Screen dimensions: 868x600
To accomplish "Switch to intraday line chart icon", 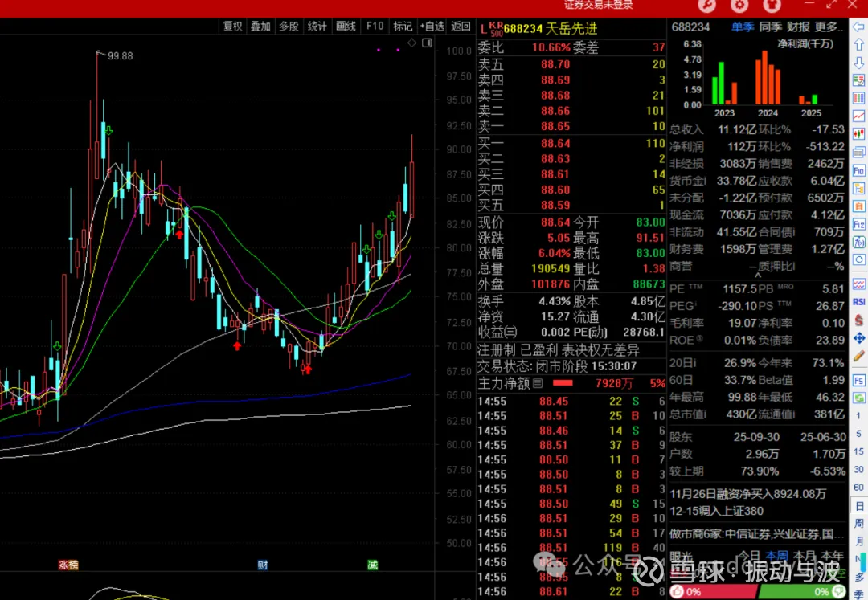I will click(859, 116).
